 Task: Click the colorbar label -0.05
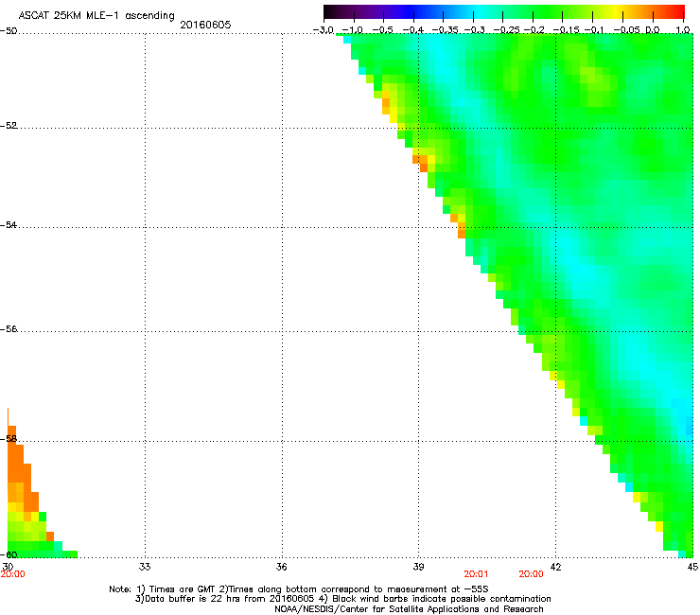pyautogui.click(x=626, y=30)
